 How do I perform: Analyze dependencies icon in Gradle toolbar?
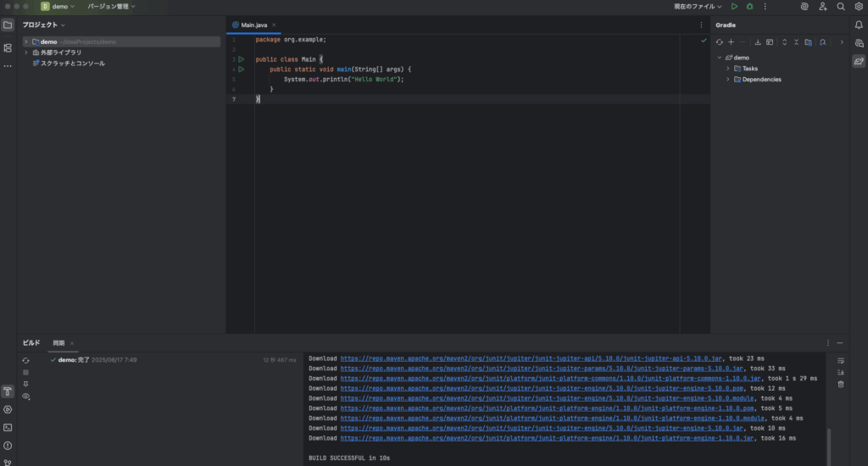tap(822, 42)
